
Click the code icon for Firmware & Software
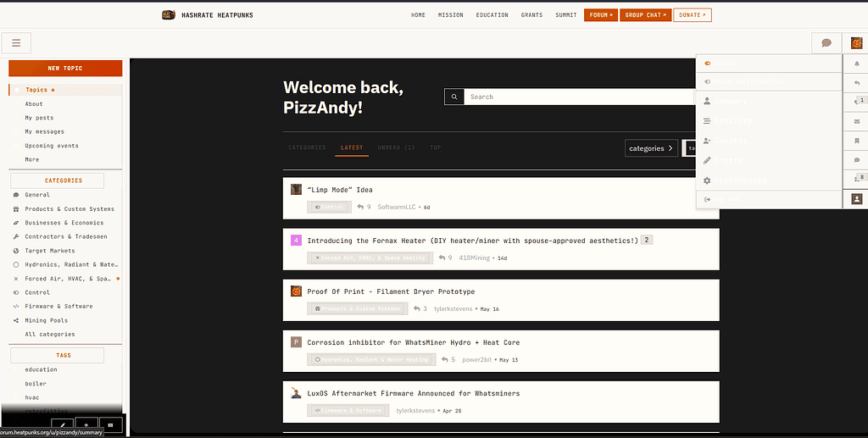tap(16, 307)
